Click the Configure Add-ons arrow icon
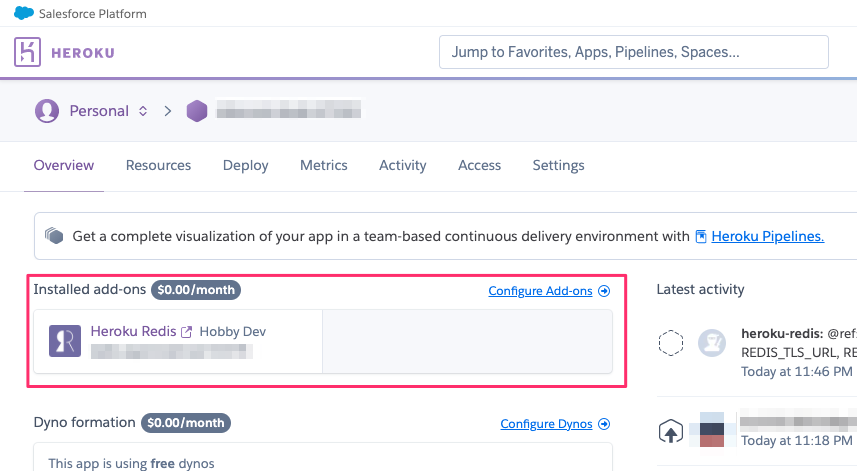The height and width of the screenshot is (471, 857). (x=604, y=291)
